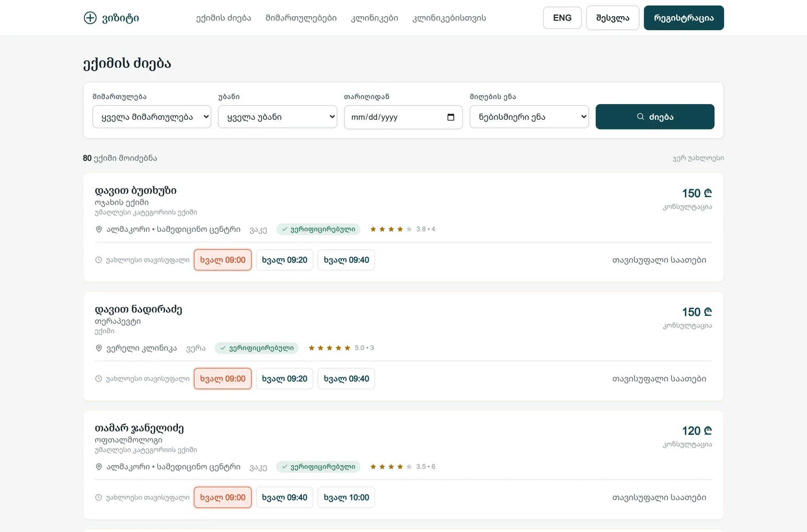Click the mm/dd/yyyy date input field
This screenshot has width=807, height=532.
pos(403,117)
